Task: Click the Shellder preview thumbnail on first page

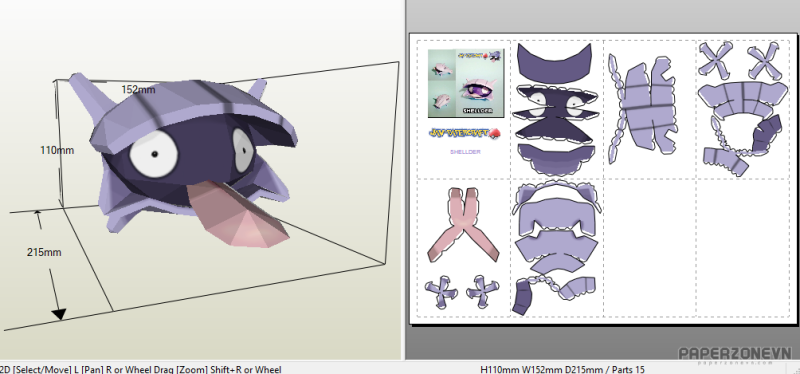Action: (466, 83)
